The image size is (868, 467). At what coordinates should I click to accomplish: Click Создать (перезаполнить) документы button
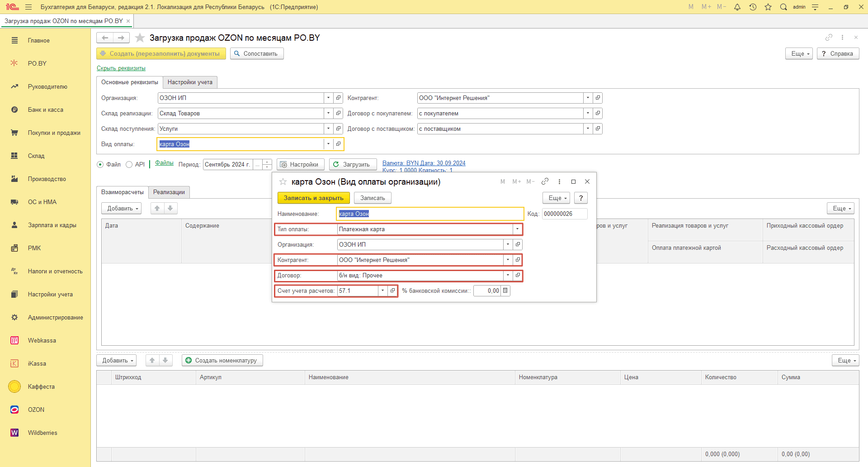(161, 53)
